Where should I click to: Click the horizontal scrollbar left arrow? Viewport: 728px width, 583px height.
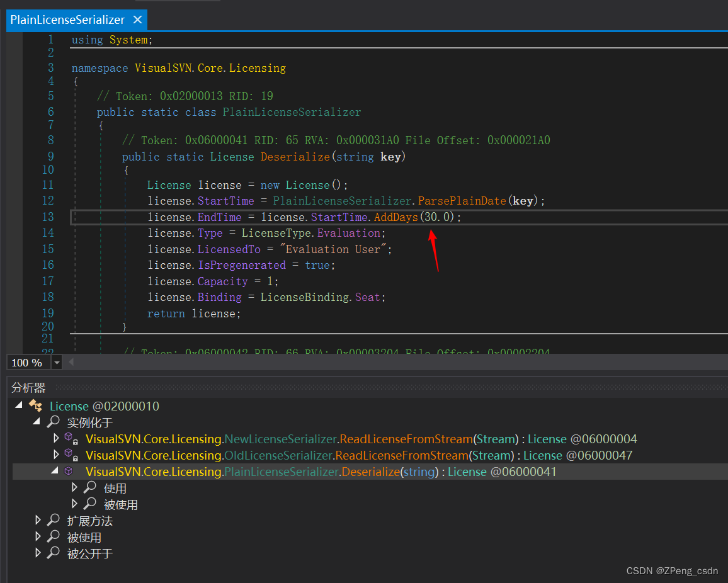71,362
